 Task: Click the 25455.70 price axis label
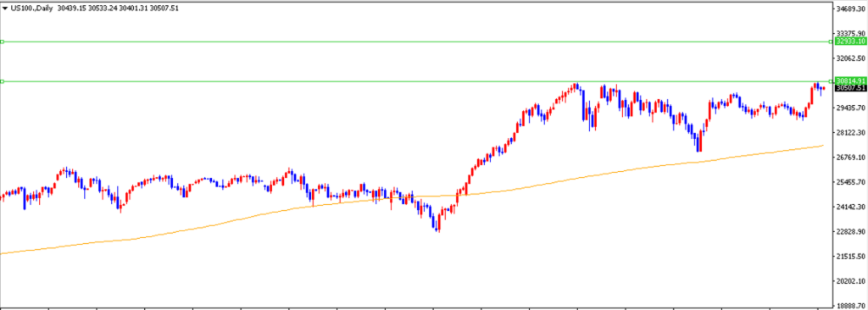(x=851, y=182)
